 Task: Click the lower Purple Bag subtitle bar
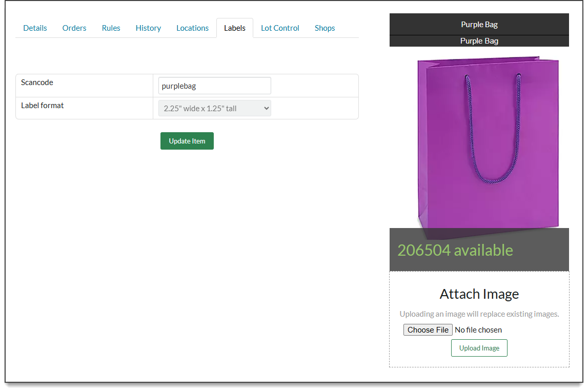tap(479, 41)
